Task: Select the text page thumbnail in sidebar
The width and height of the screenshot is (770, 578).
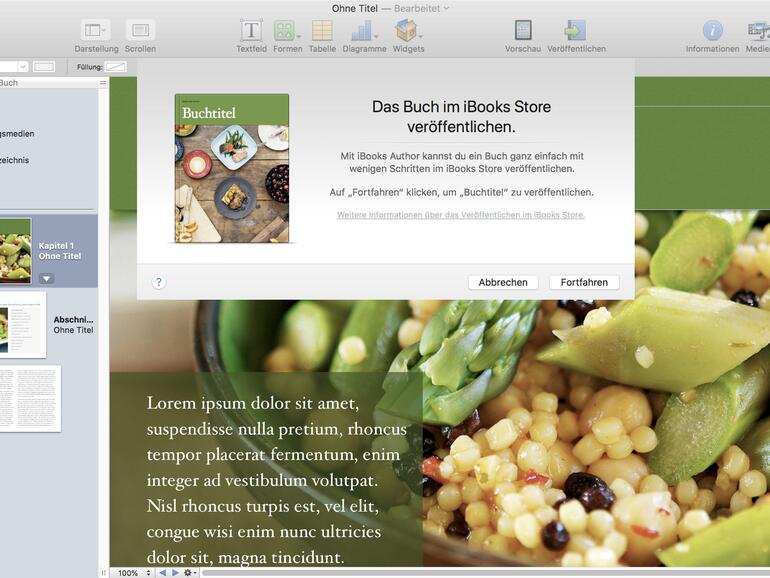Action: click(x=30, y=398)
